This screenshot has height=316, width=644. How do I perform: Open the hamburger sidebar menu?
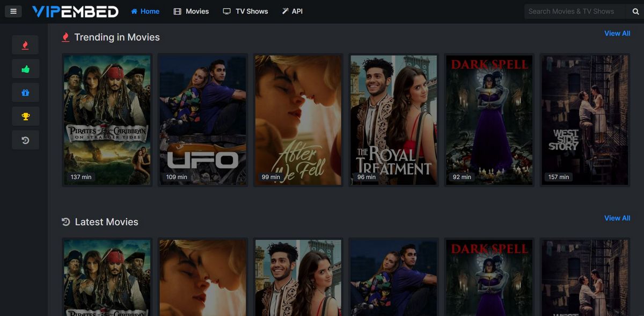point(12,11)
